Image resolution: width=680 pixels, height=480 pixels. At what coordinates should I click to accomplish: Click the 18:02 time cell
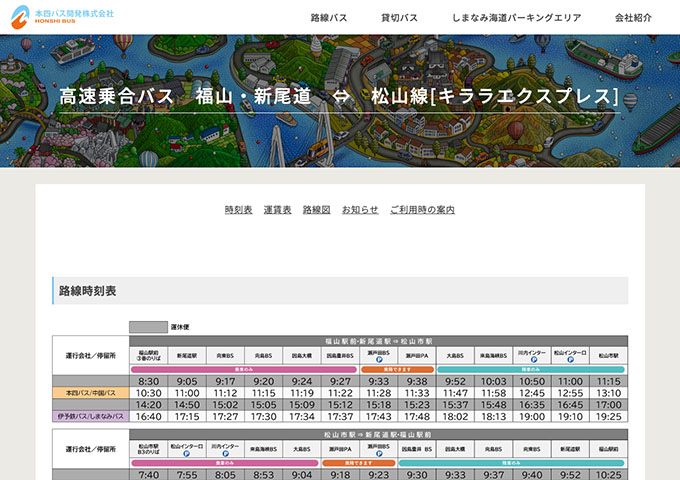[455, 416]
